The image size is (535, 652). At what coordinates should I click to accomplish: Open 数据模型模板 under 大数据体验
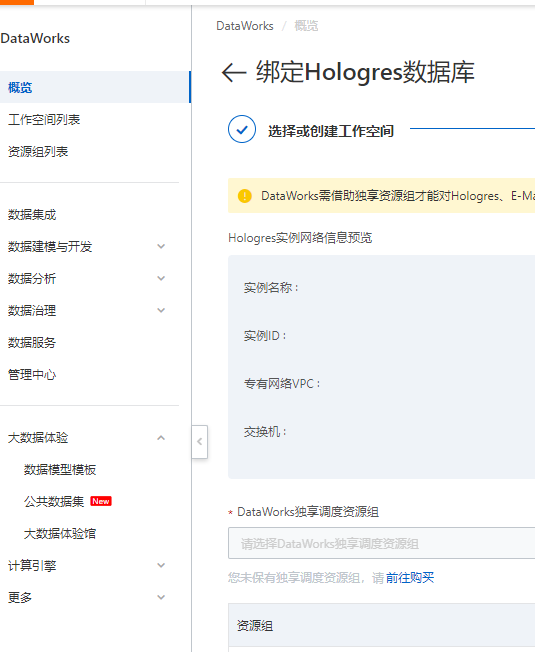(x=60, y=470)
